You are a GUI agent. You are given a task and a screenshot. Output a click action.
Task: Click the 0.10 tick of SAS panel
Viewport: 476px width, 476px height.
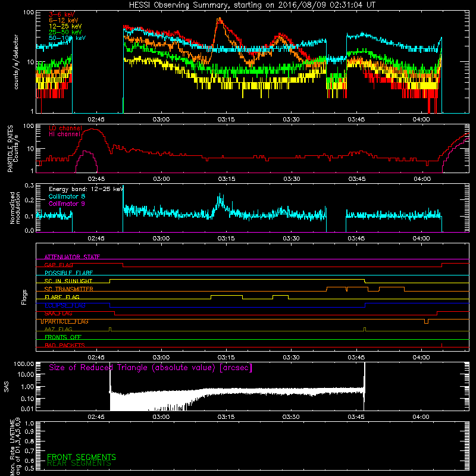pyautogui.click(x=27, y=399)
